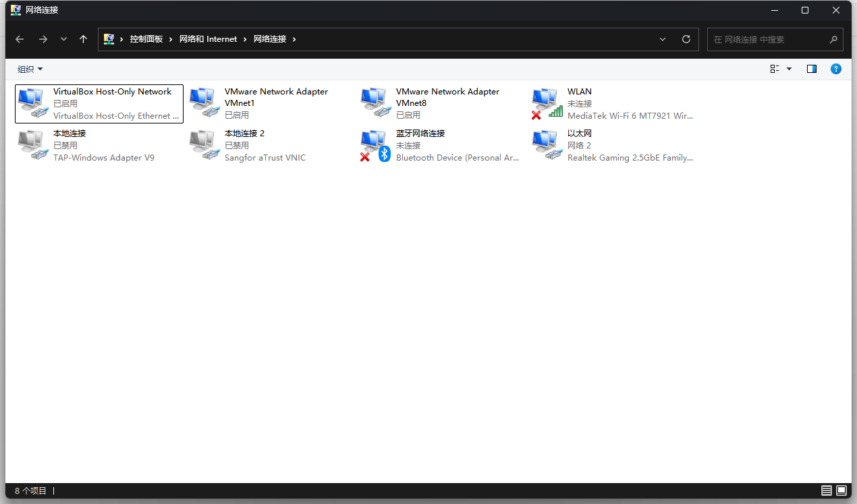Click the help question mark icon

click(835, 69)
